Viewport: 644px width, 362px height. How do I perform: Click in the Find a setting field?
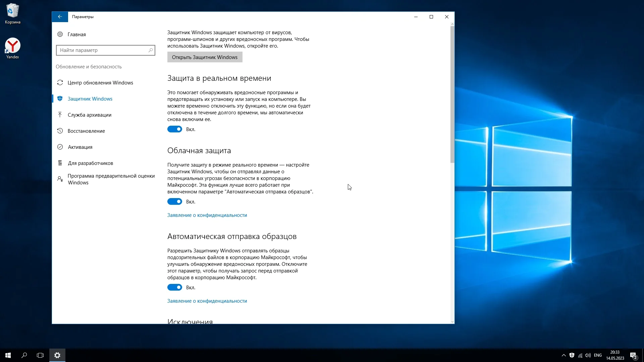[102, 50]
